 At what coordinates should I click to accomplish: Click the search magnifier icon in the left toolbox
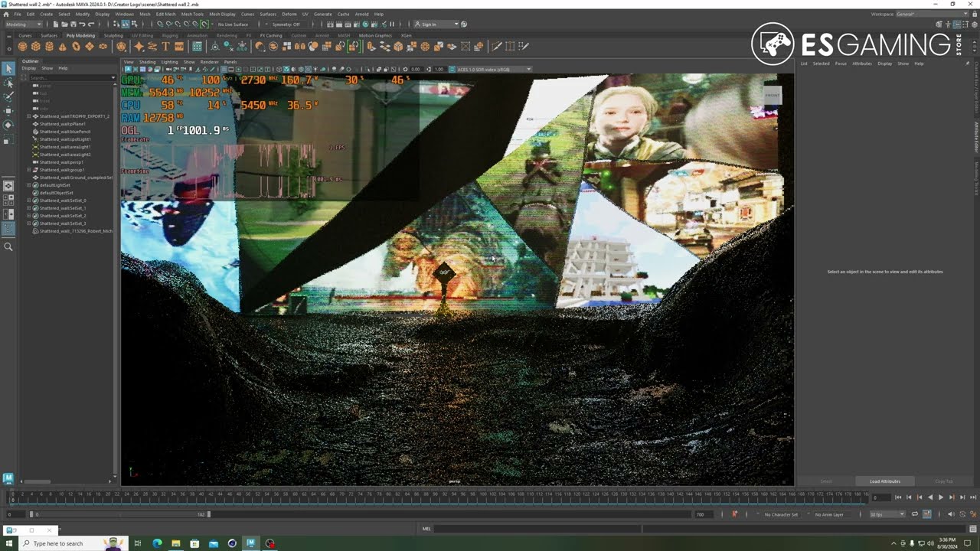(x=8, y=246)
